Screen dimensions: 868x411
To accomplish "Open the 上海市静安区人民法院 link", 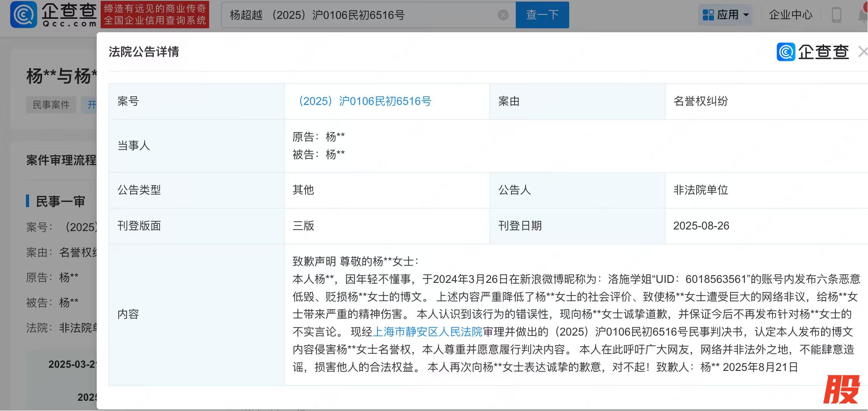I will point(427,332).
